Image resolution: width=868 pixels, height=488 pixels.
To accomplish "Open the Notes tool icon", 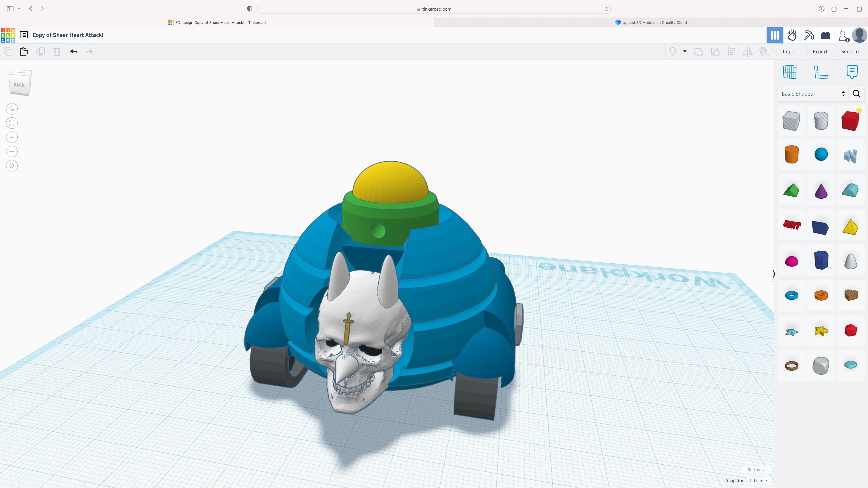I will coord(852,72).
